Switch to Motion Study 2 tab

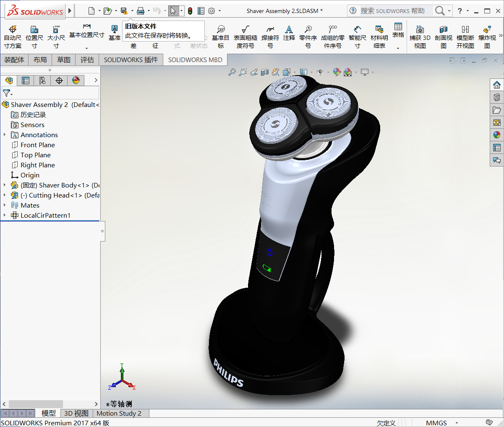tap(119, 414)
